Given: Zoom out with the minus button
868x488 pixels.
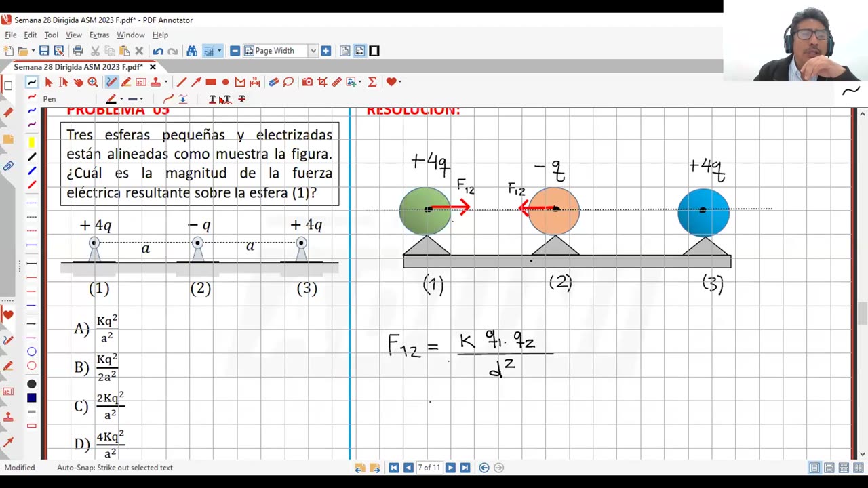Looking at the screenshot, I should point(235,51).
